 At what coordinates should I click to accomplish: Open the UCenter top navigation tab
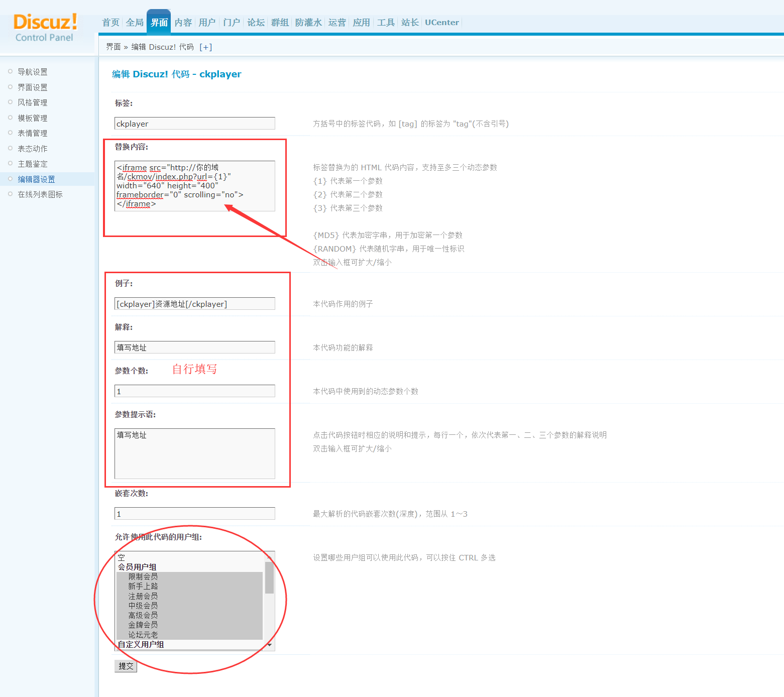pos(442,23)
